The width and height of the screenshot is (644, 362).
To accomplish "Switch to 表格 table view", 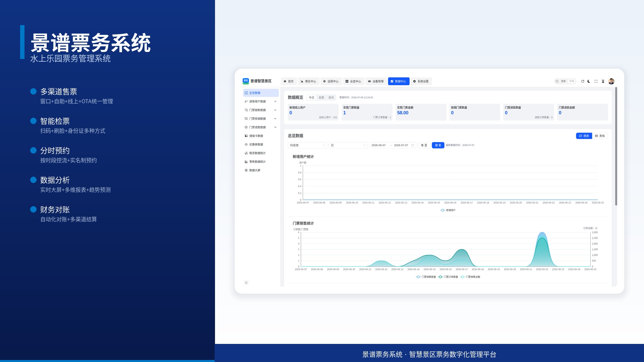I will click(x=600, y=136).
